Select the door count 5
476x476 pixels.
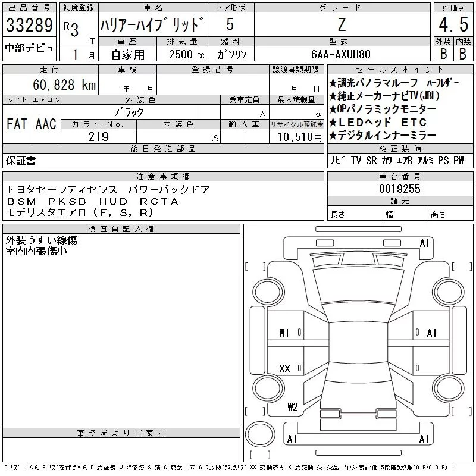[230, 24]
